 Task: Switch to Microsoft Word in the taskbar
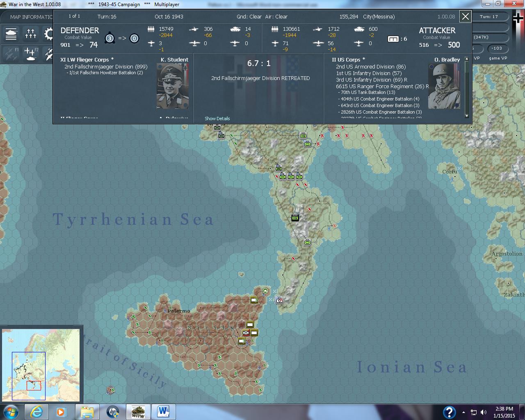tap(163, 412)
